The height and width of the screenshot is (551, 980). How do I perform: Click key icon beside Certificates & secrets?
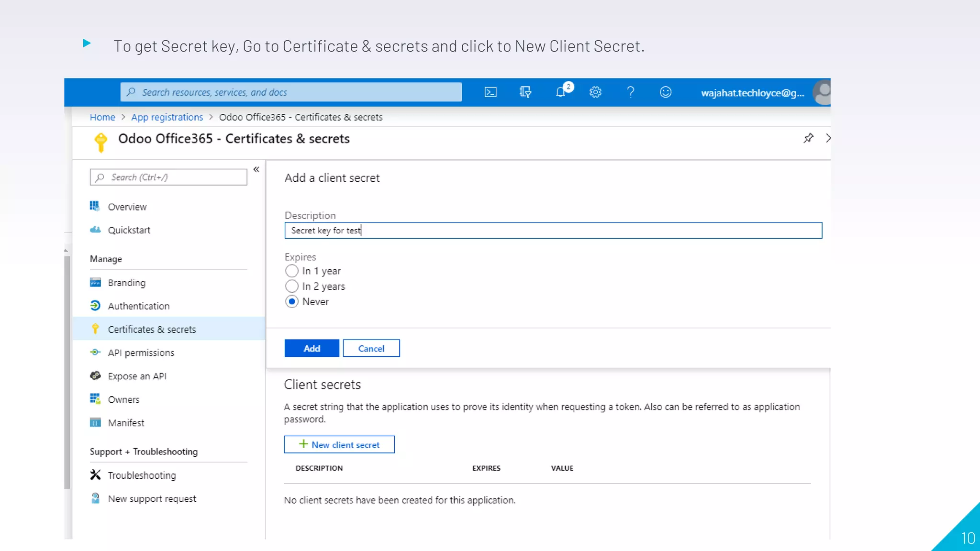pyautogui.click(x=95, y=329)
